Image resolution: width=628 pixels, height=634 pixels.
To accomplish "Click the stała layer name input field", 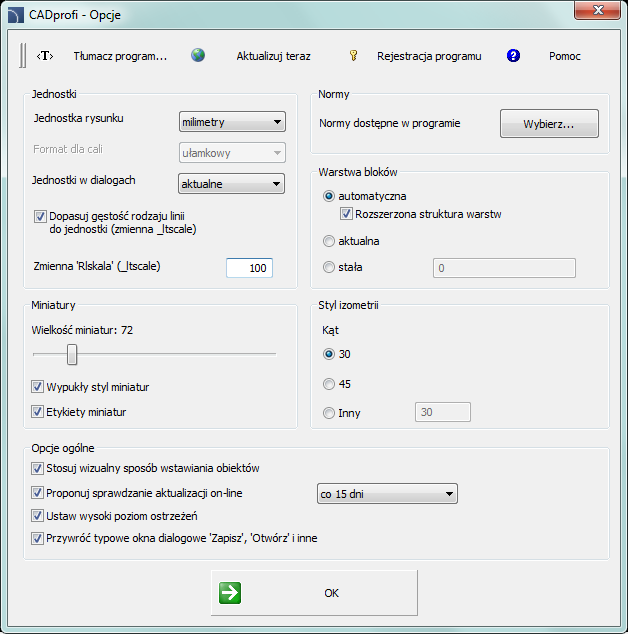I will point(504,268).
